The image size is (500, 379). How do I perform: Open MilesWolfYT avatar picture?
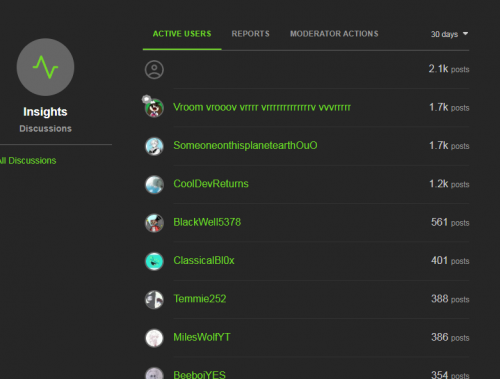pos(154,338)
